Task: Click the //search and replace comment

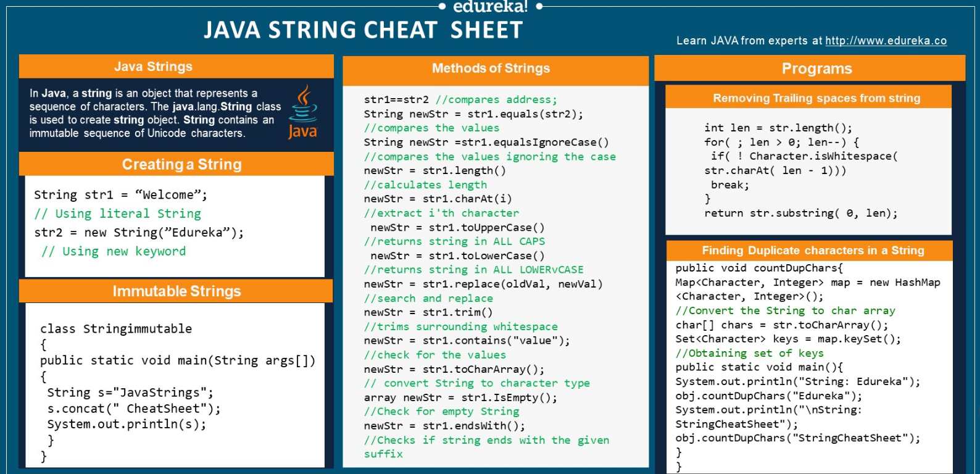Action: [x=428, y=299]
